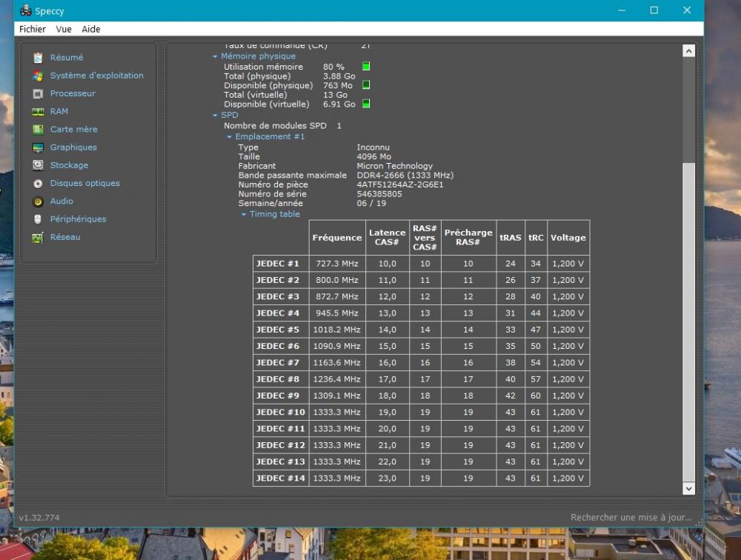Click the RAM module icon

pyautogui.click(x=38, y=112)
